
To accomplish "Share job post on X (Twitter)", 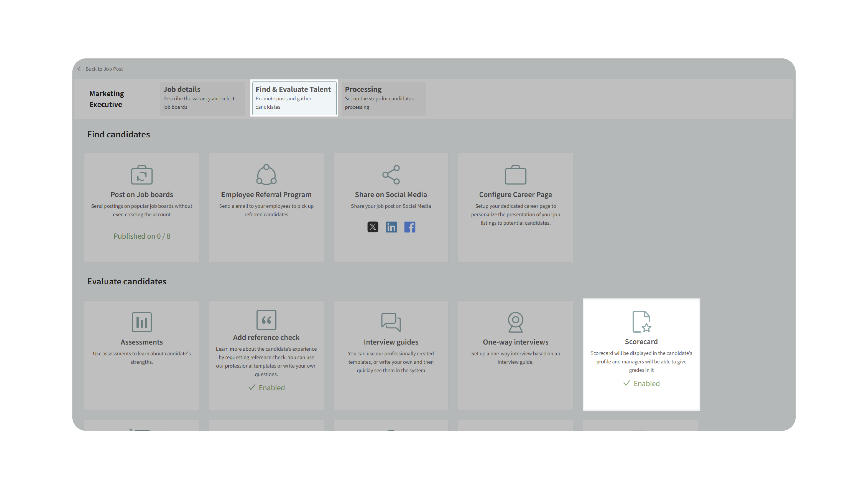I will [373, 227].
